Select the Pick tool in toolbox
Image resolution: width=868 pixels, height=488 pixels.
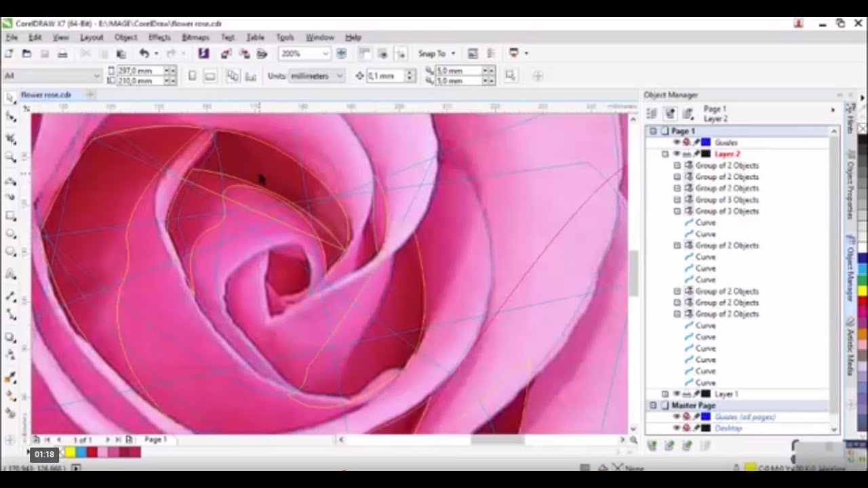(x=10, y=99)
